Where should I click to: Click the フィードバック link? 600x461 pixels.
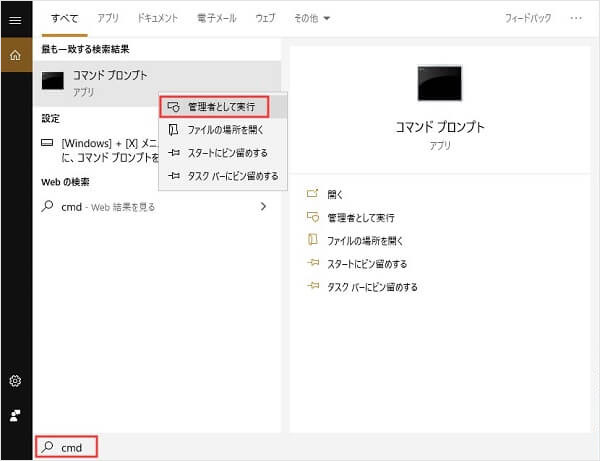[x=528, y=18]
